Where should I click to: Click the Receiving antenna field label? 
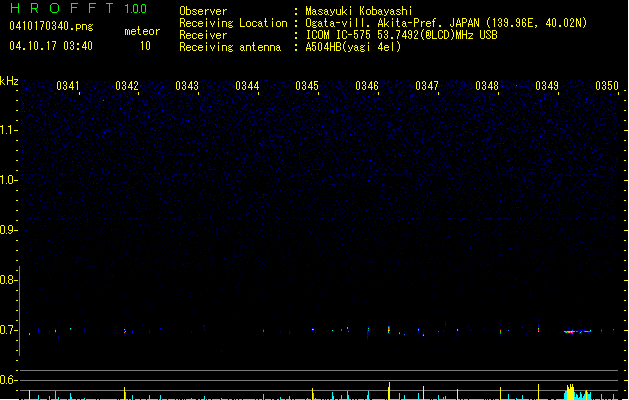[230, 47]
